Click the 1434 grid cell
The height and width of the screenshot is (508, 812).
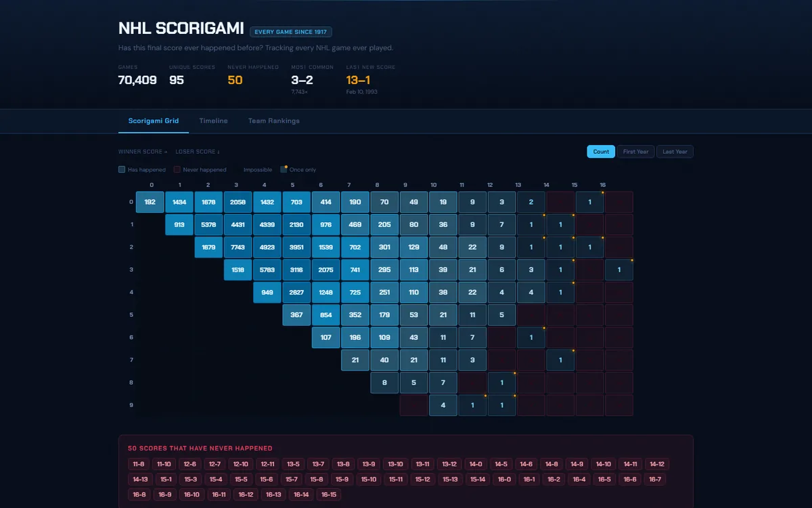pos(179,202)
